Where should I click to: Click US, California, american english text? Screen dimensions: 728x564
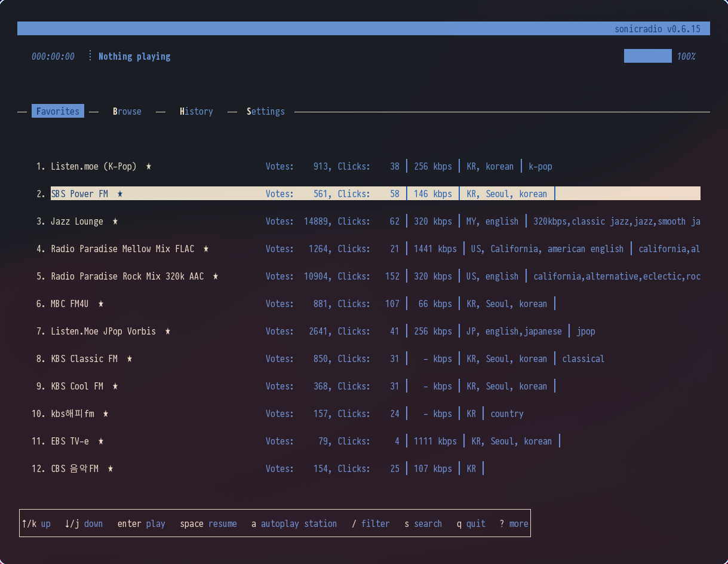pos(548,249)
